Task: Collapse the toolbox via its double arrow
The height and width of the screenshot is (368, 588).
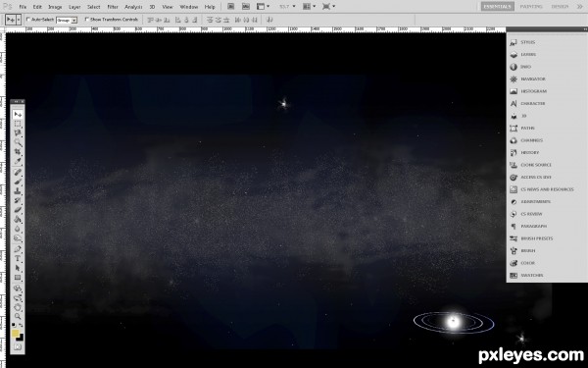Action: point(16,102)
